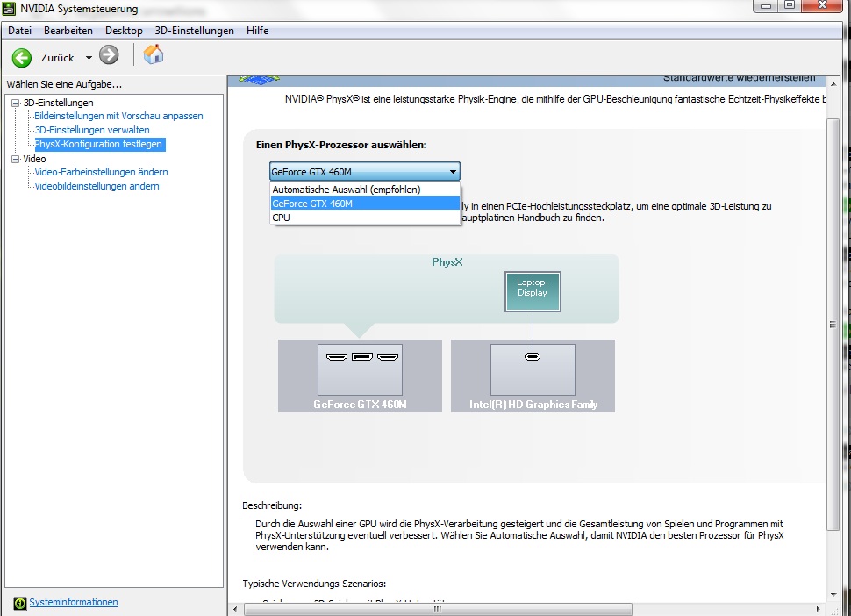Minimize the NVIDIA Systemsteuerung window

tap(766, 5)
